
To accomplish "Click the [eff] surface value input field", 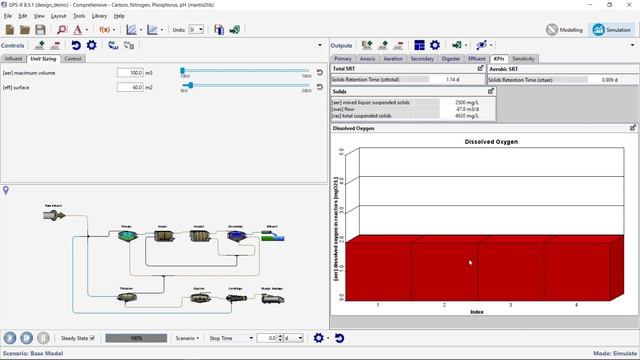I will click(130, 87).
